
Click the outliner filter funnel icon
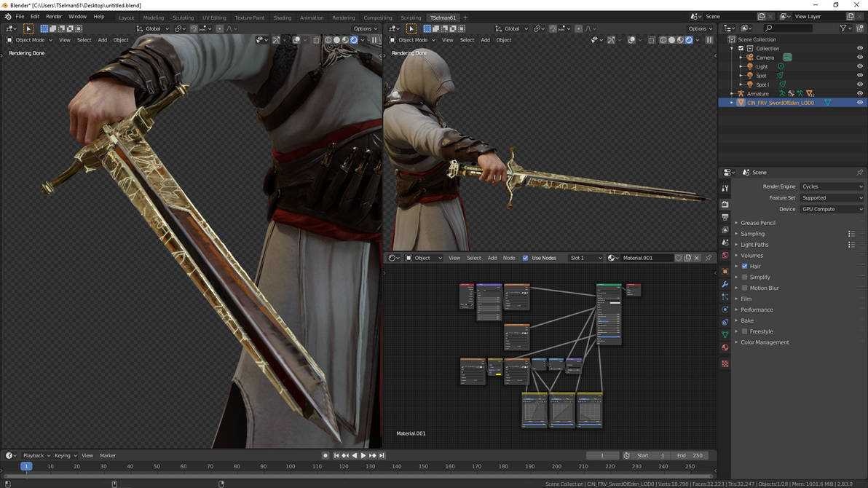pyautogui.click(x=843, y=28)
